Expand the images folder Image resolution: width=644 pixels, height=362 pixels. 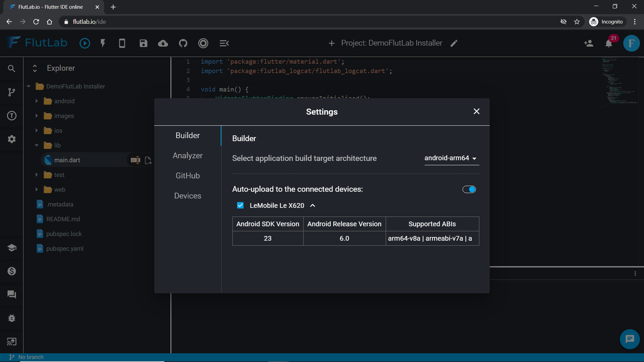click(37, 116)
